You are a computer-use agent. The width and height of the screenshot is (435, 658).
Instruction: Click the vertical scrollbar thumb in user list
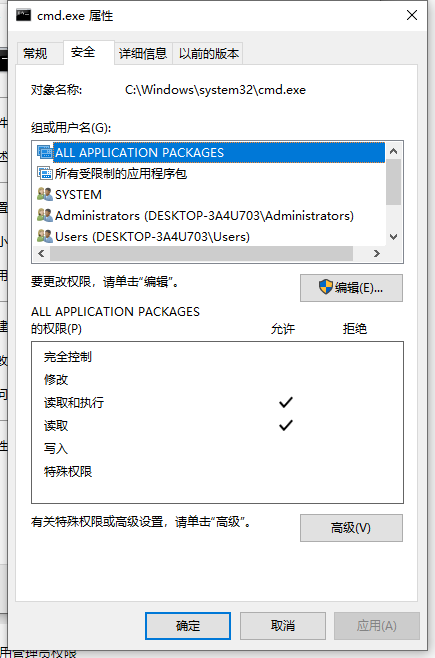[393, 182]
